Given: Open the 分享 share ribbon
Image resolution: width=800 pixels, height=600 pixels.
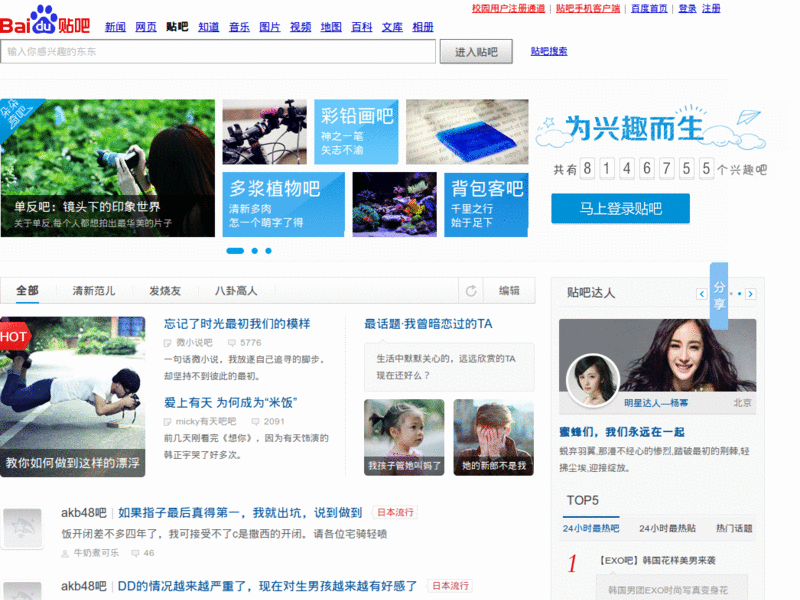Looking at the screenshot, I should click(x=719, y=295).
